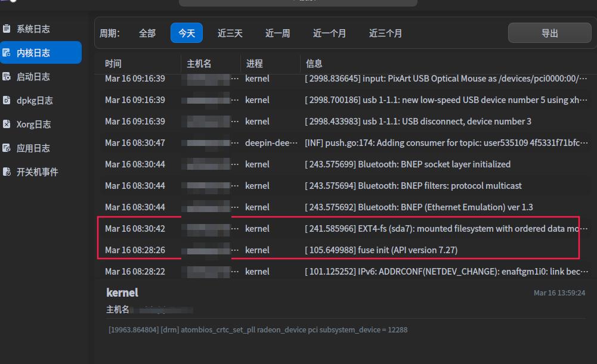Image resolution: width=597 pixels, height=364 pixels.
Task: Click the 系统日志 sidebar icon
Action: [x=7, y=29]
